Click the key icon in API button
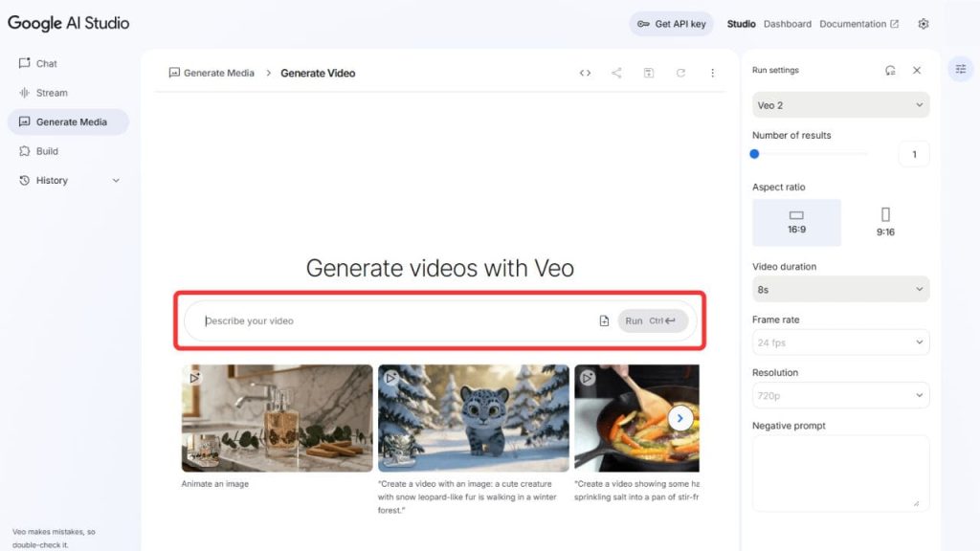 click(643, 24)
